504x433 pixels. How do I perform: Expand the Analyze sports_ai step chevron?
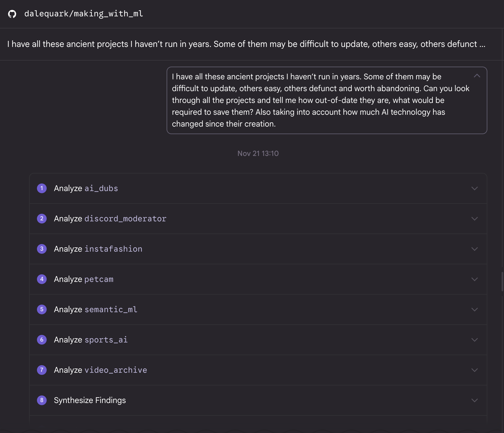pos(474,340)
